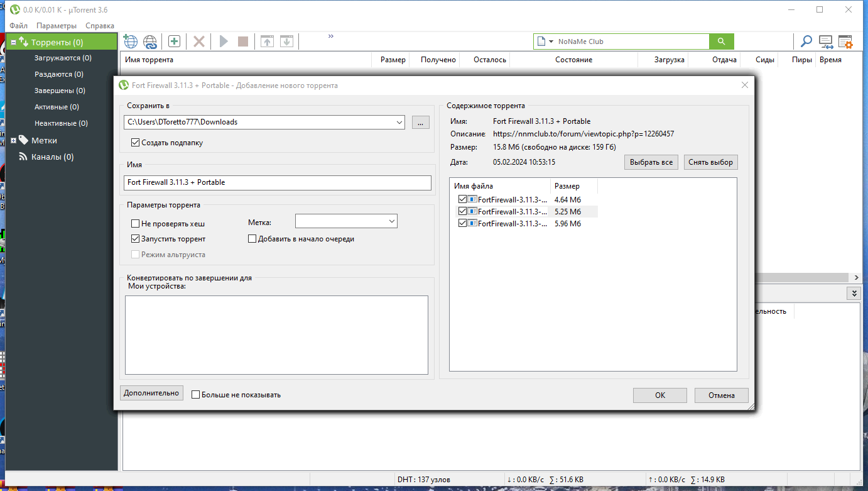Expand the Метки tree node

click(x=14, y=140)
